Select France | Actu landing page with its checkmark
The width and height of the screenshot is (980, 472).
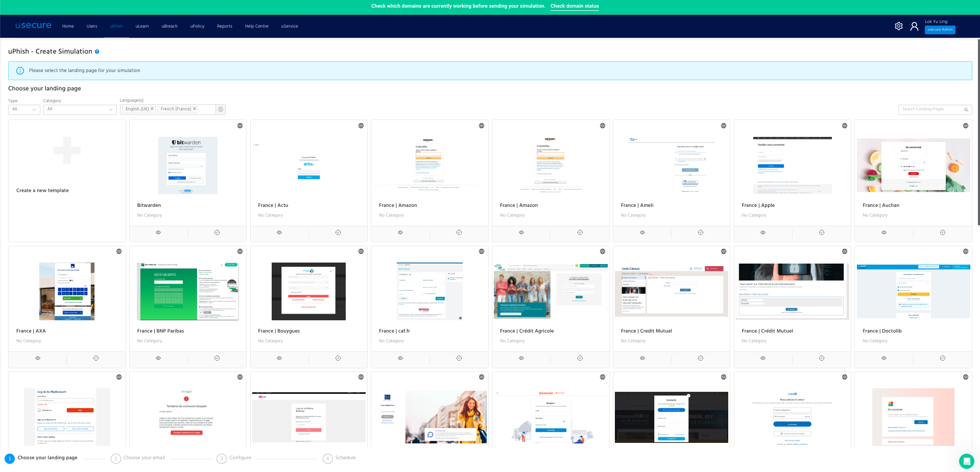[338, 232]
